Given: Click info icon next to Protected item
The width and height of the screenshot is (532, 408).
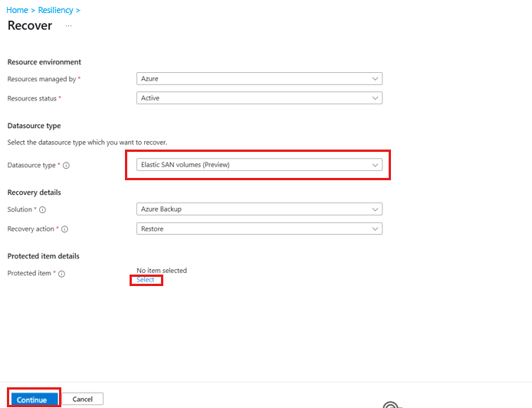Looking at the screenshot, I should point(61,274).
